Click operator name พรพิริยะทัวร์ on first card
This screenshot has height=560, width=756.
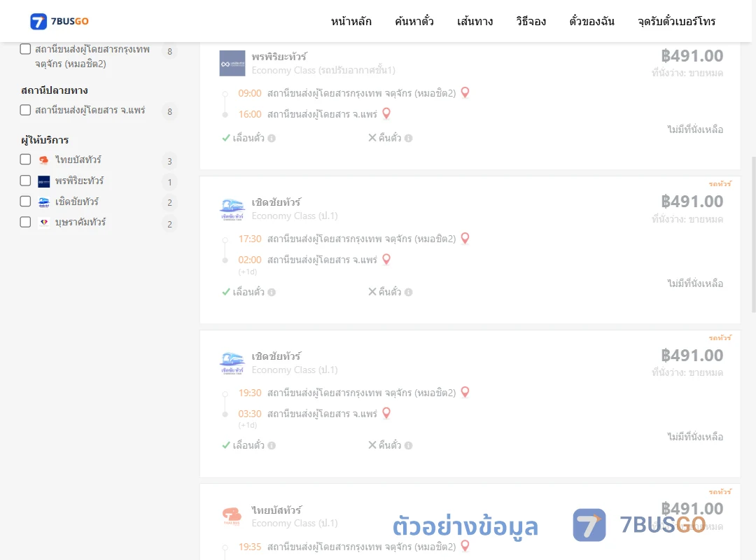pos(279,57)
